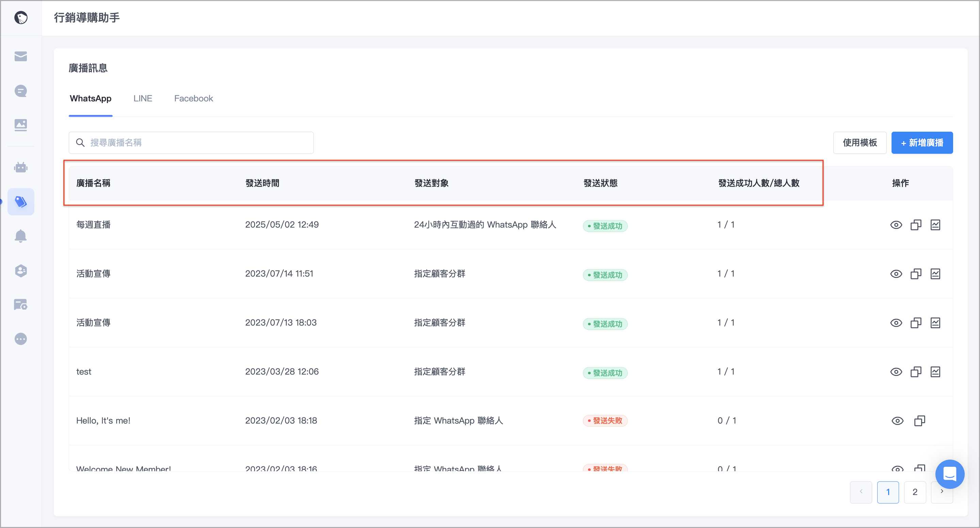Open the live chat support bubble

[950, 474]
